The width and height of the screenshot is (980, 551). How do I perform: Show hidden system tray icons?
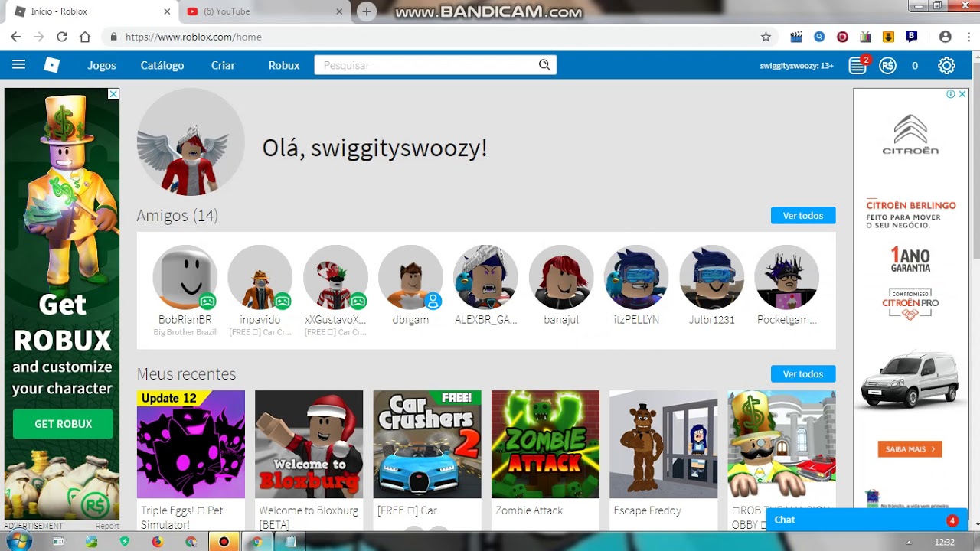[x=910, y=543]
